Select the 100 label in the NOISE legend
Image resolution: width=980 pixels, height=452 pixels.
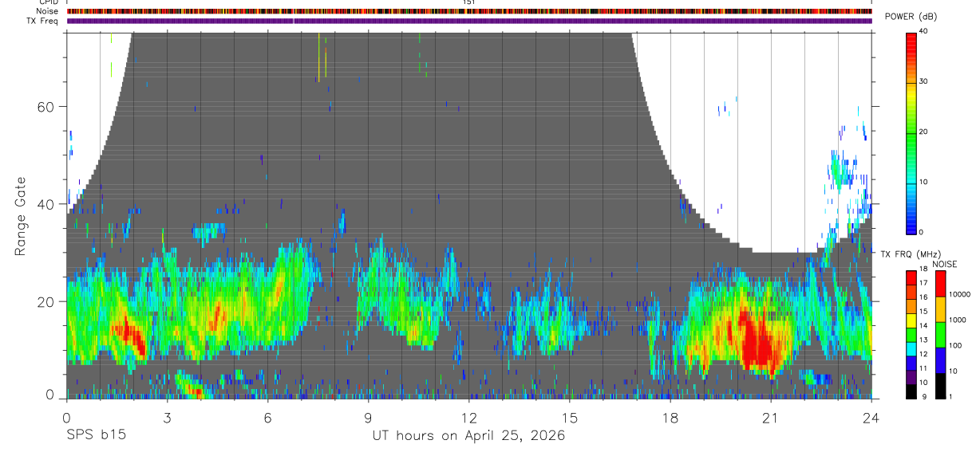954,345
